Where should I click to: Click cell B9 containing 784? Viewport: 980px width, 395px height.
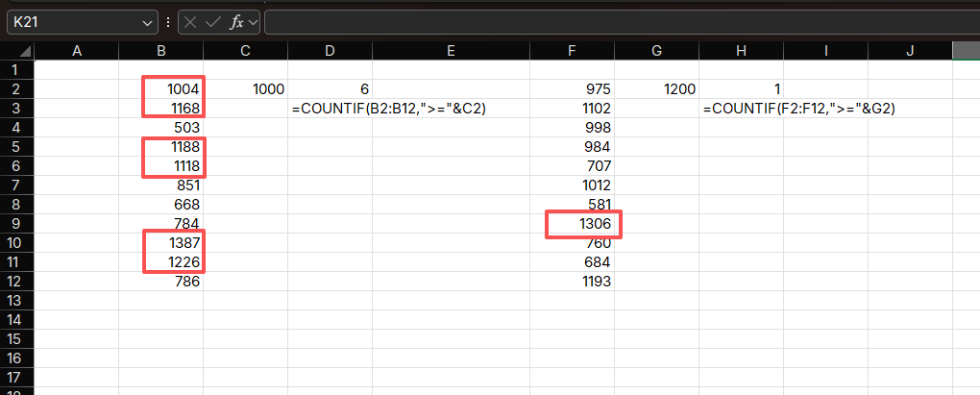(x=161, y=224)
